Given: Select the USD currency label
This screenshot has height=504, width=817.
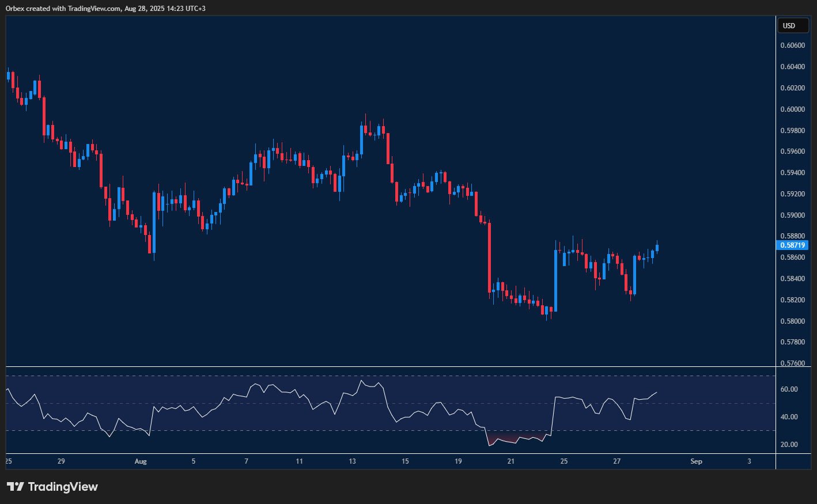Looking at the screenshot, I should pos(793,25).
